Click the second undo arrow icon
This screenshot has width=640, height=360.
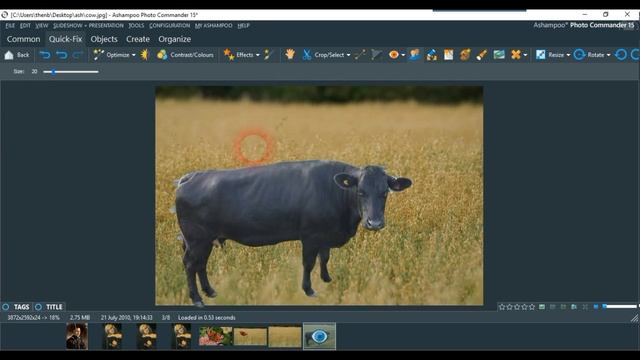62,55
